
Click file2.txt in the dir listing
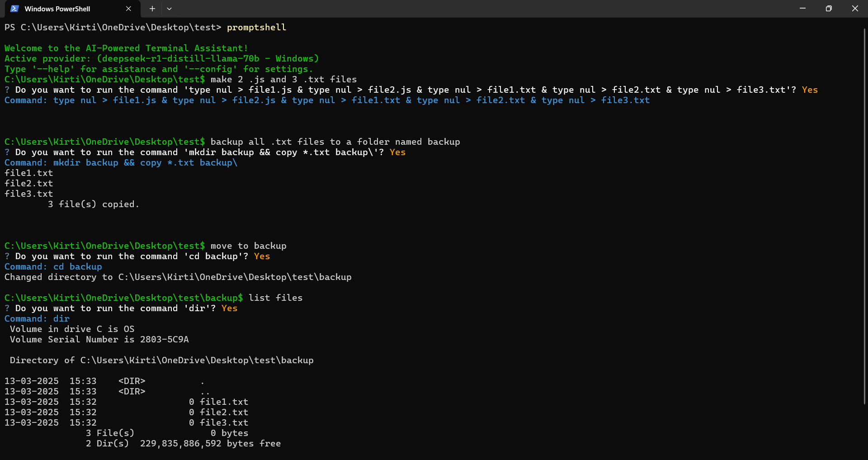click(x=224, y=413)
